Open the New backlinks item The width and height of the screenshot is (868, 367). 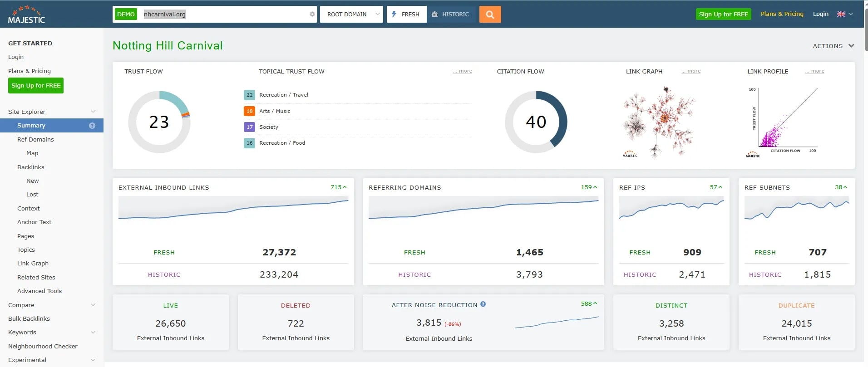click(x=32, y=181)
